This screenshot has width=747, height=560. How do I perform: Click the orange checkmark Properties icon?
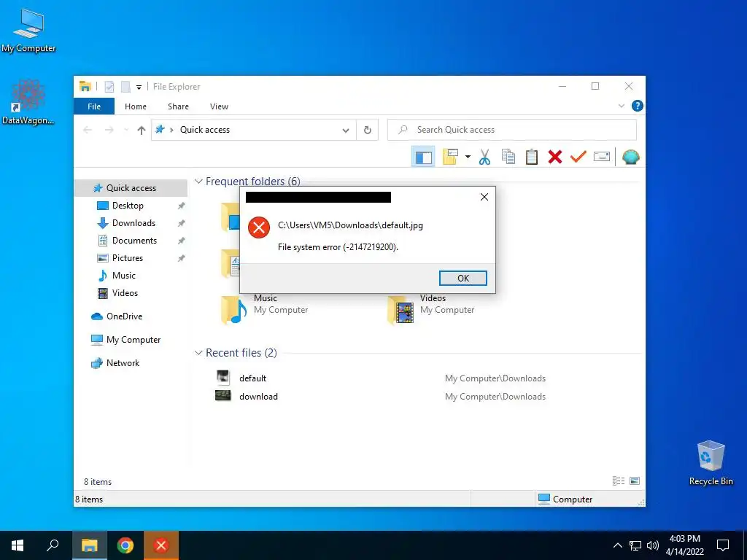578,157
